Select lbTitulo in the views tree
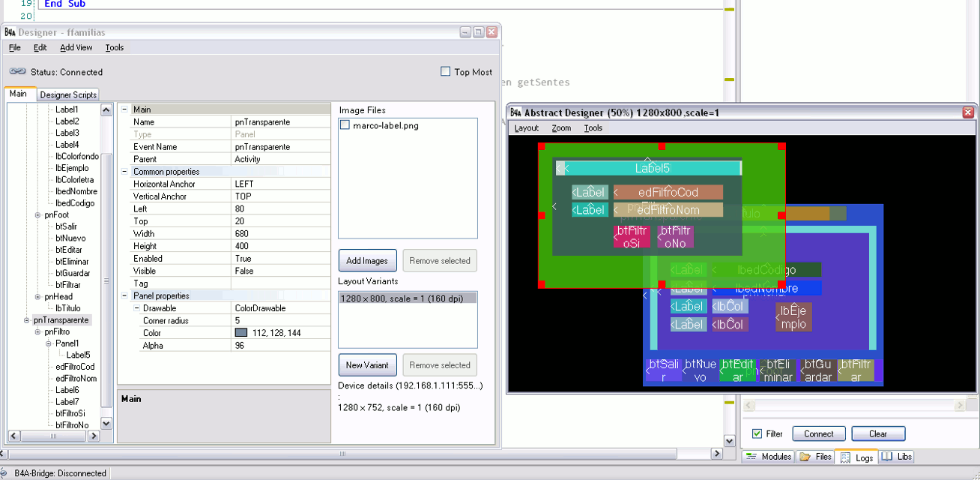Image resolution: width=980 pixels, height=480 pixels. 67,308
